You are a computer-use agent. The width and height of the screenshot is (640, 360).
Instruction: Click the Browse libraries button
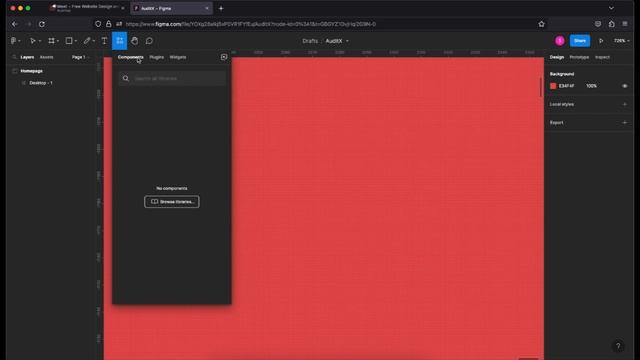(x=172, y=202)
